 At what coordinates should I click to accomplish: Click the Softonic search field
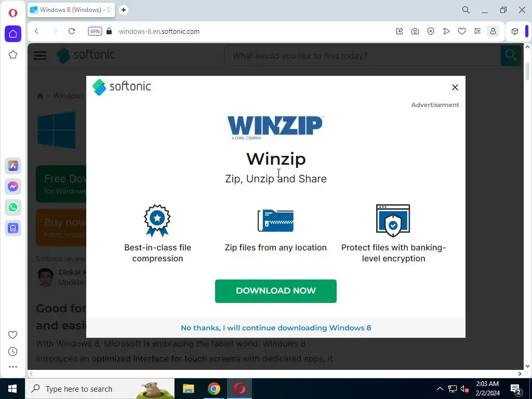coord(362,55)
